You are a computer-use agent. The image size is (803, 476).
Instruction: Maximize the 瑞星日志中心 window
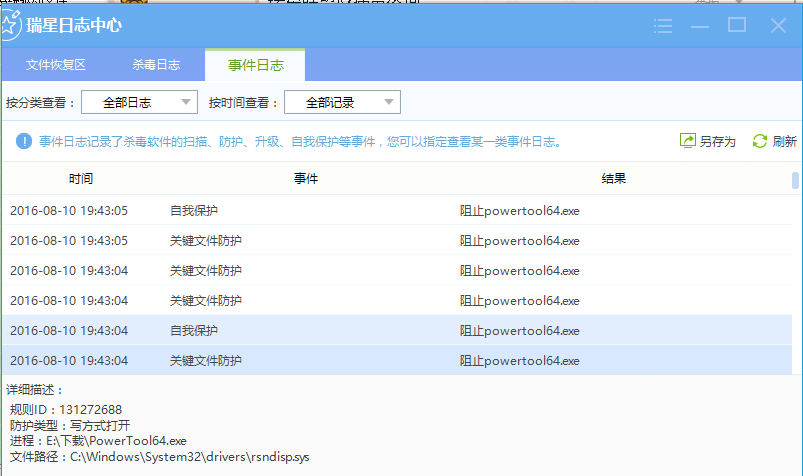pyautogui.click(x=737, y=25)
